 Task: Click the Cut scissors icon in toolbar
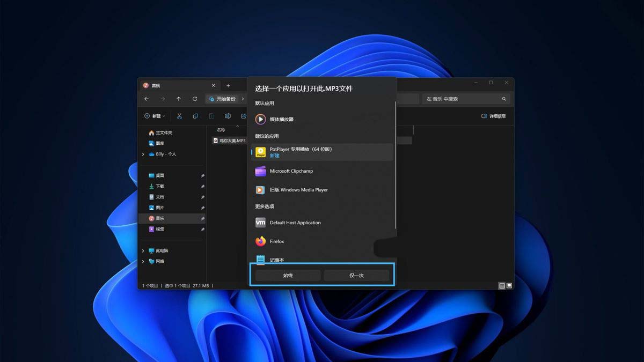click(179, 116)
